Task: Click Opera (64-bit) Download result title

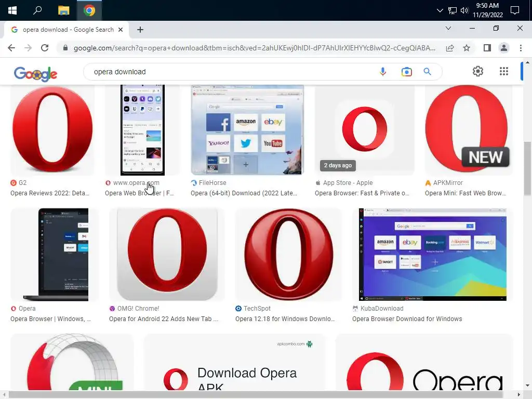Action: tap(244, 193)
